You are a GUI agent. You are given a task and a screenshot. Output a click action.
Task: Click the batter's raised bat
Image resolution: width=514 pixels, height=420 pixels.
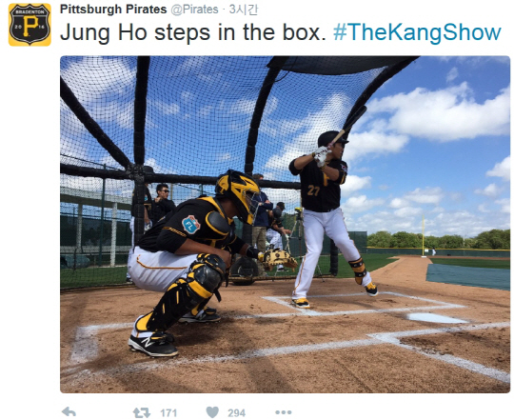348,125
